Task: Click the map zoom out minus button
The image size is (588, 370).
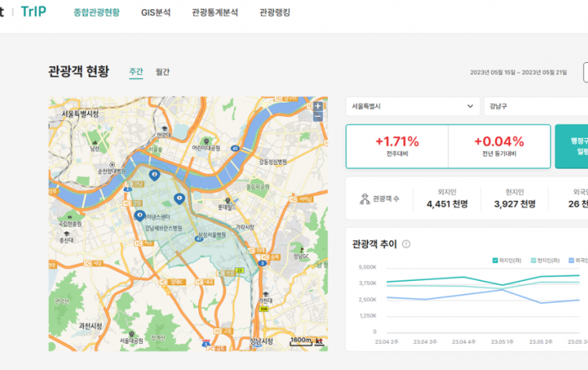Action: point(318,117)
